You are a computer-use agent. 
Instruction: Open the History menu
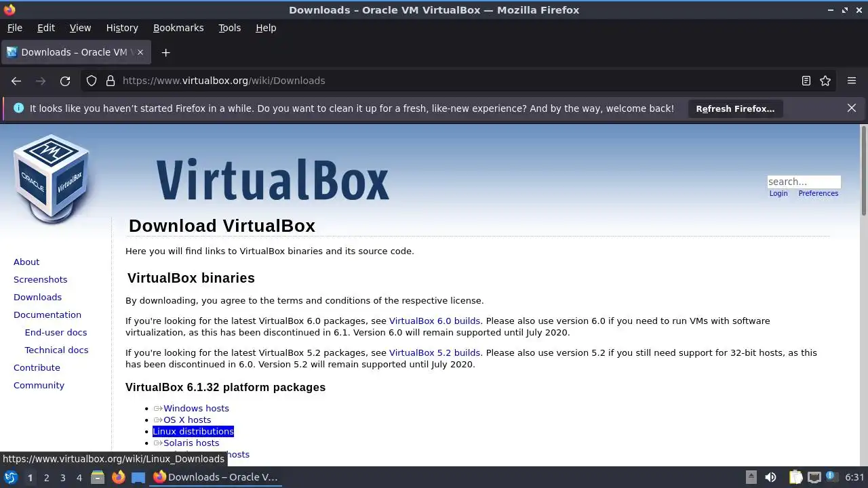point(122,28)
